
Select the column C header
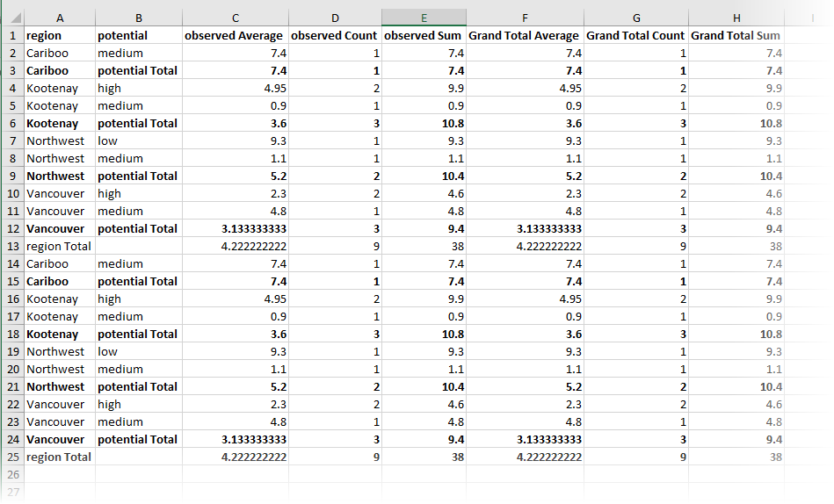pos(235,18)
